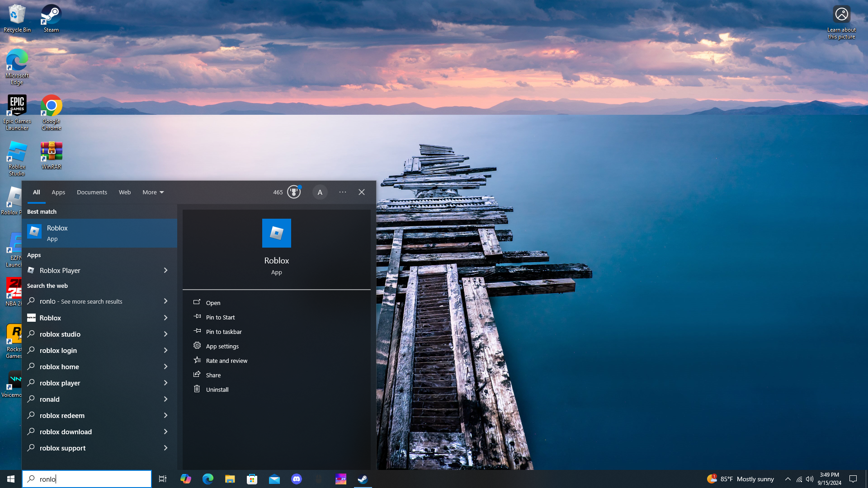Expand Roblox Player result arrow
868x488 pixels.
(165, 270)
